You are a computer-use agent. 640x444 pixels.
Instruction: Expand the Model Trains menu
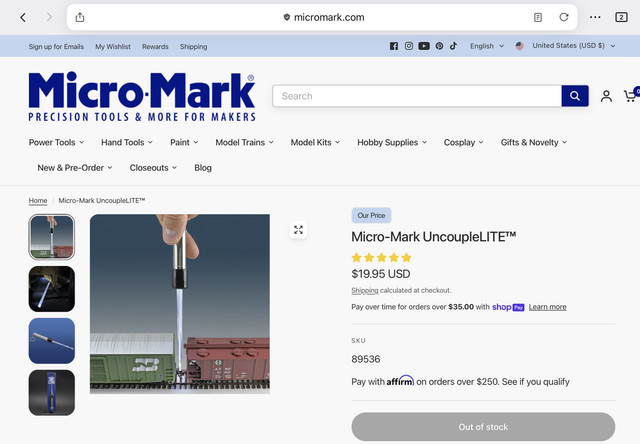tap(244, 142)
